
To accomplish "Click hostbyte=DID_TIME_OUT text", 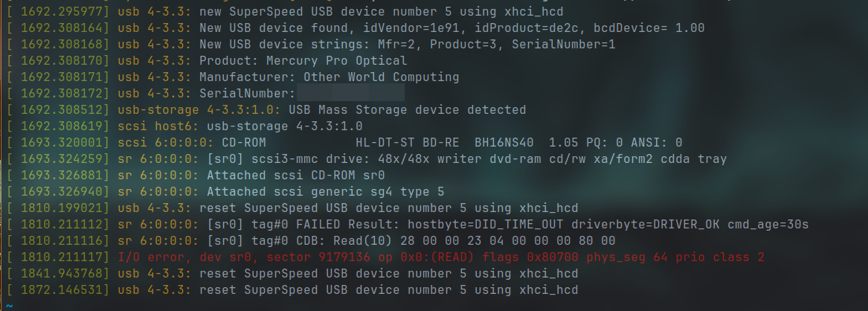I will (x=485, y=225).
